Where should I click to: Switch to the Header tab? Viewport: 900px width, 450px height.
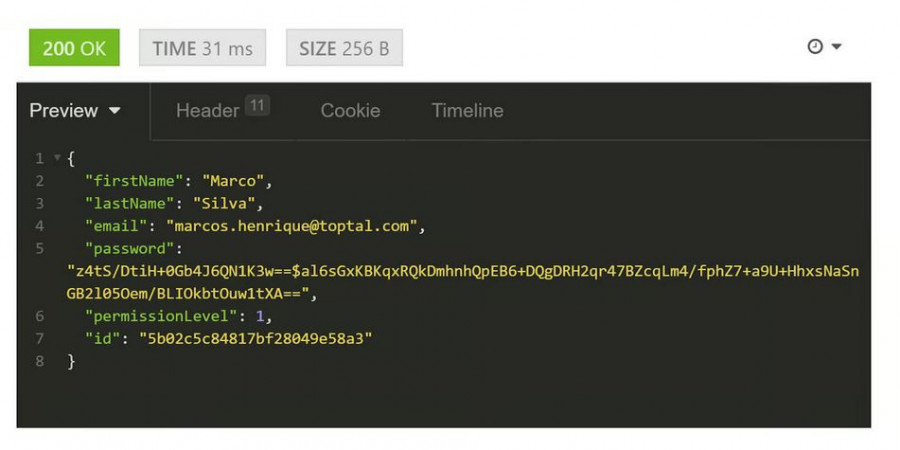207,111
